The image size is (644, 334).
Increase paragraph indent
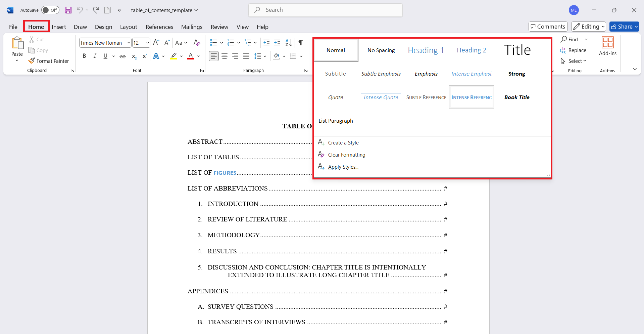pyautogui.click(x=277, y=43)
